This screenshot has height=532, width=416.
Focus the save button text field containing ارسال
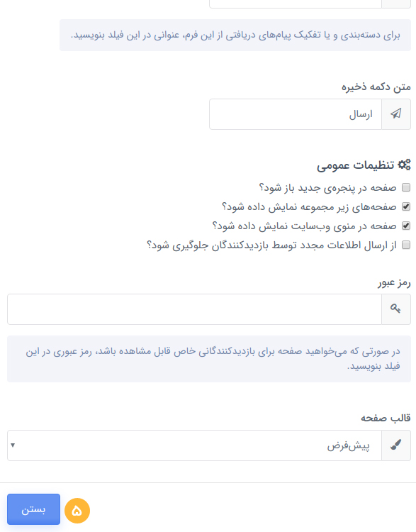(x=296, y=114)
